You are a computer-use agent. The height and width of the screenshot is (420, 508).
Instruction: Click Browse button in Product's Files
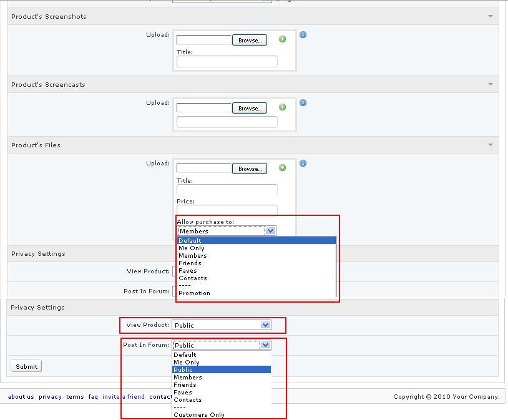250,168
